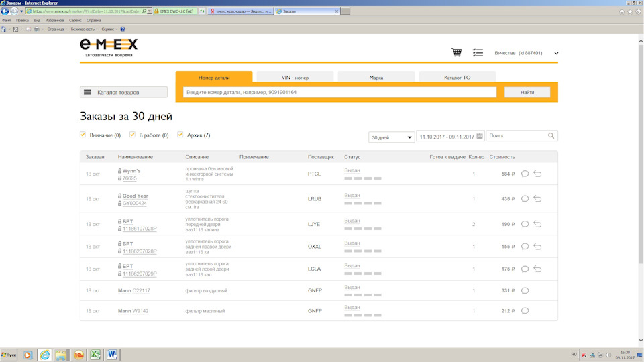Toggle the Внимание (0) checkbox
Image resolution: width=644 pixels, height=362 pixels.
click(83, 135)
